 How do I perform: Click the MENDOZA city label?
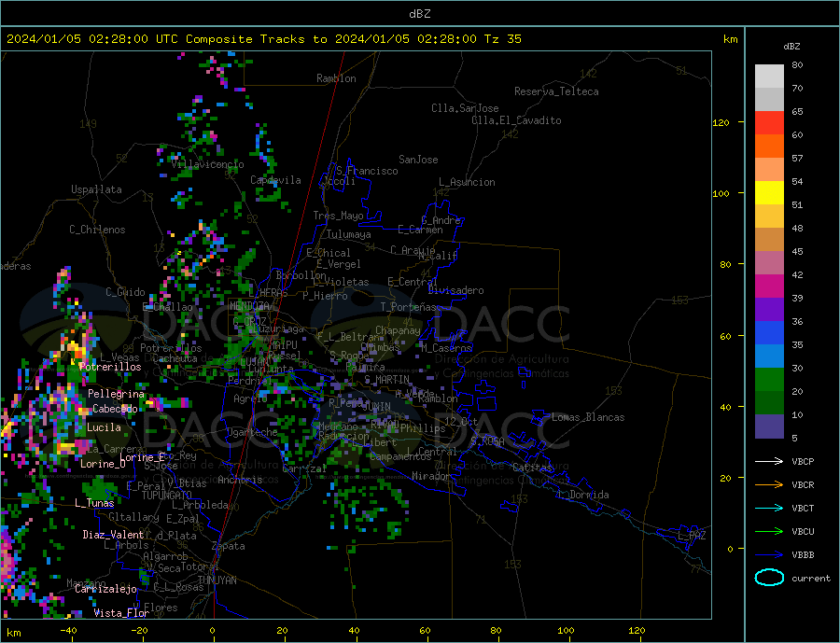pyautogui.click(x=249, y=306)
